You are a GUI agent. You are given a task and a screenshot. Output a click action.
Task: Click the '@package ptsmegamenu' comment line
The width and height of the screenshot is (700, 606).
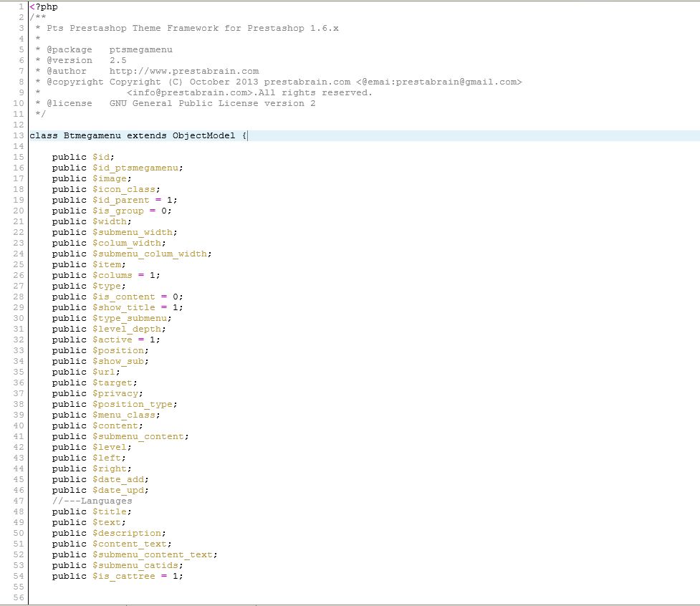pos(104,49)
